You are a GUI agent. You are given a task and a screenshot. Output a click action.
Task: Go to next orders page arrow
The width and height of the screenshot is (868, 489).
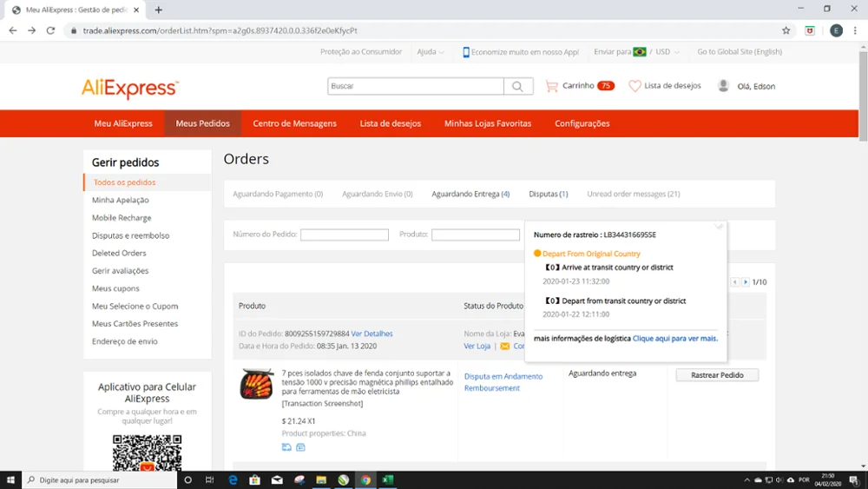[x=746, y=282]
